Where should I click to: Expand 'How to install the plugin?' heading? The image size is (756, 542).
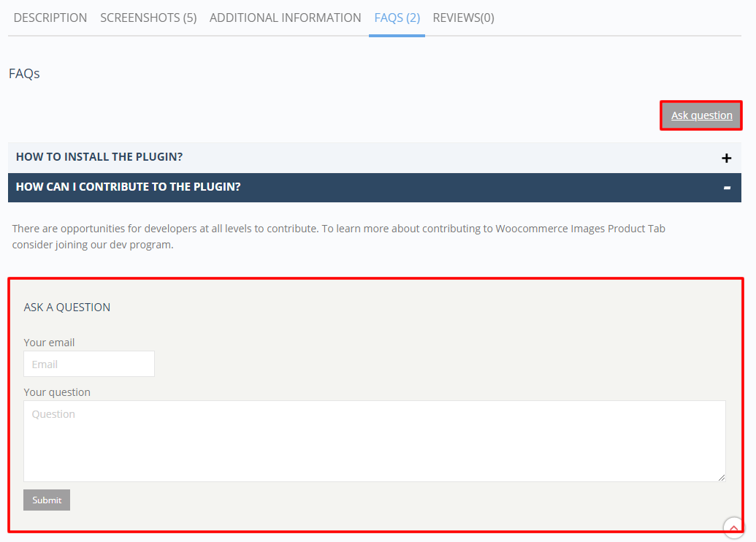tap(99, 157)
